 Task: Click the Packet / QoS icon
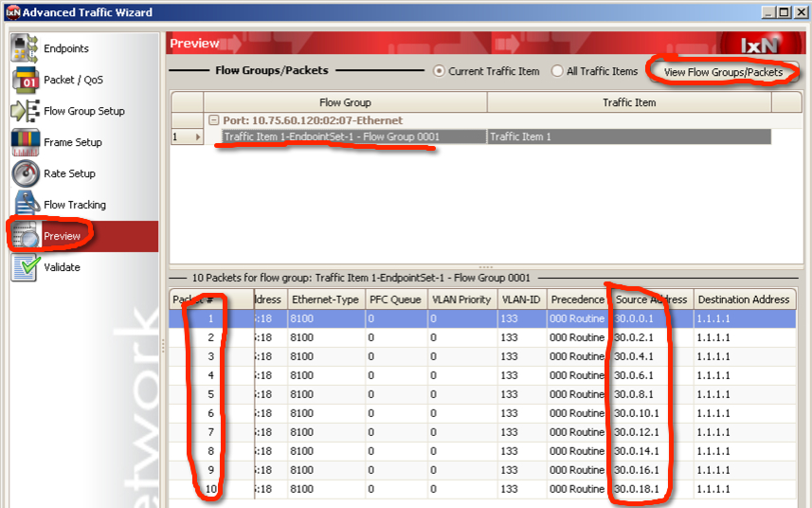tap(25, 80)
